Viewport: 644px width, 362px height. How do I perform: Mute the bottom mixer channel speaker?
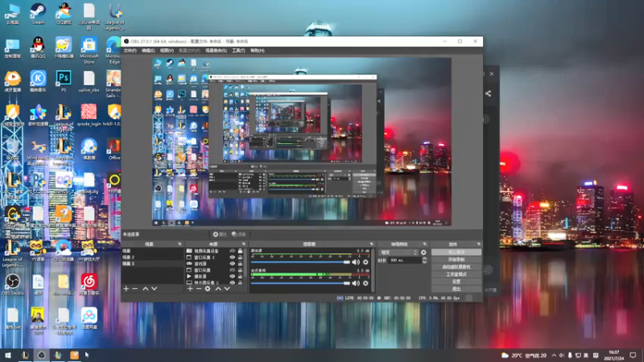click(356, 283)
